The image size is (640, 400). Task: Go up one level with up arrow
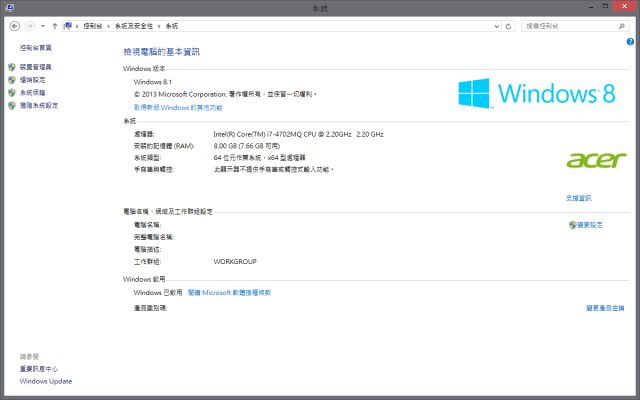pyautogui.click(x=55, y=26)
